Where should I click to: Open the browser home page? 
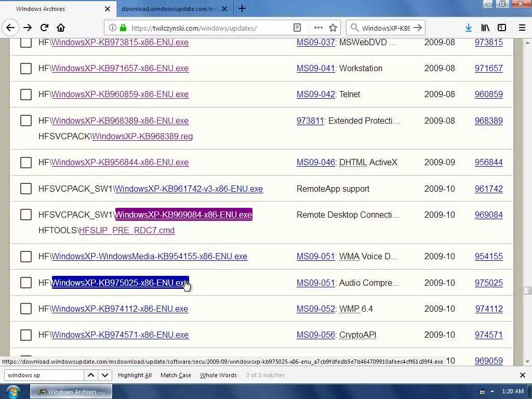tap(61, 28)
